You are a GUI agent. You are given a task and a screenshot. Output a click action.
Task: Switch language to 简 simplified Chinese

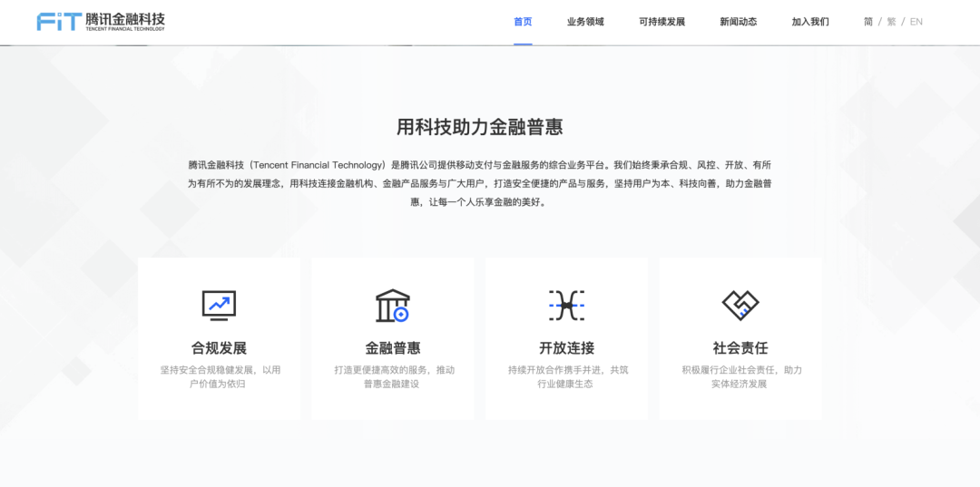coord(868,22)
